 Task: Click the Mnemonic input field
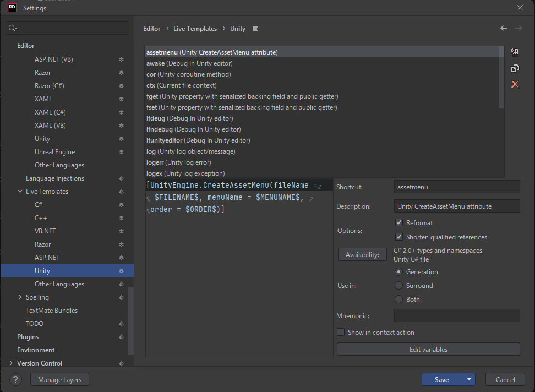[457, 315]
